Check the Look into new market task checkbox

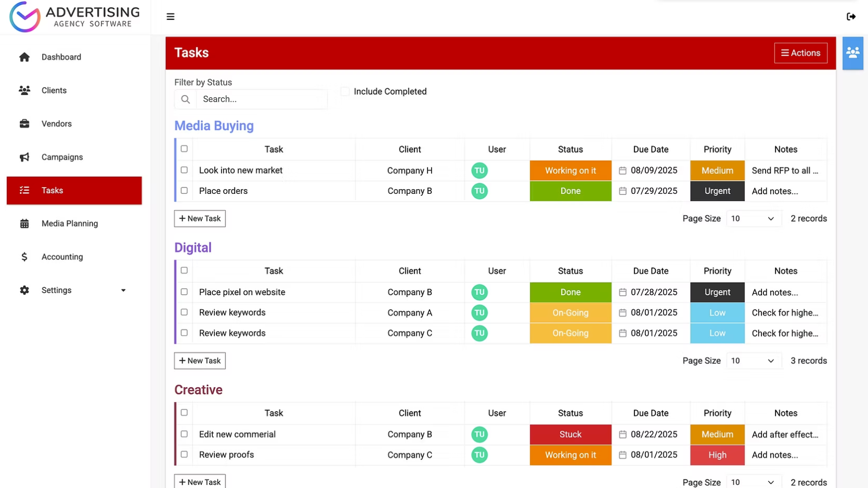click(x=184, y=170)
